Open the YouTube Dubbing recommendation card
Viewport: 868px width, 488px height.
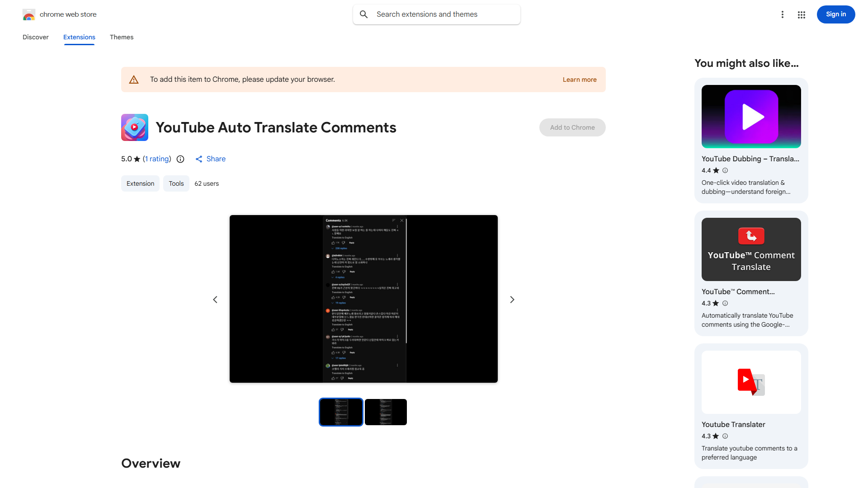point(751,140)
